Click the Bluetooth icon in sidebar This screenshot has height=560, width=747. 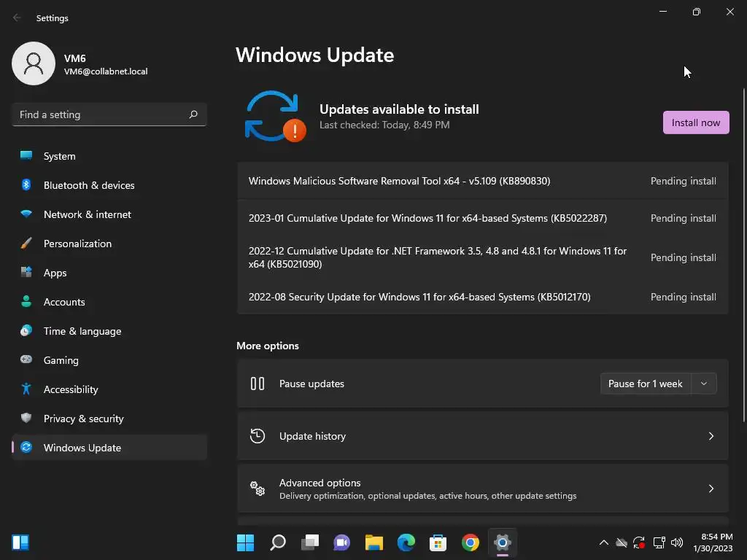pyautogui.click(x=26, y=184)
